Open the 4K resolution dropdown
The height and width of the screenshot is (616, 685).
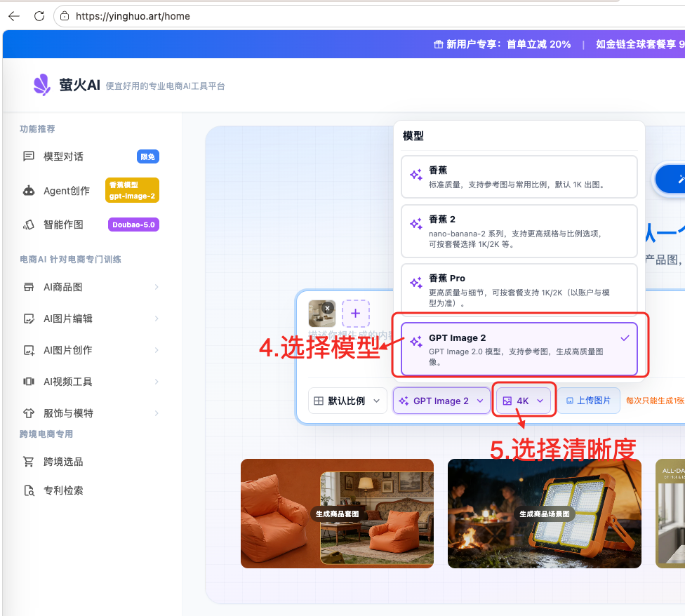click(x=524, y=401)
